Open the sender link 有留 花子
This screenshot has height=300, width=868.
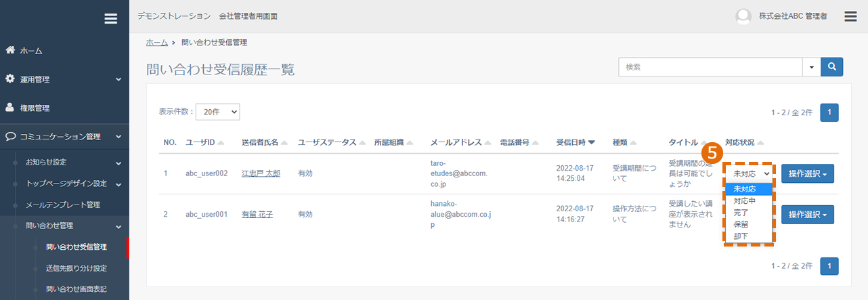(257, 214)
